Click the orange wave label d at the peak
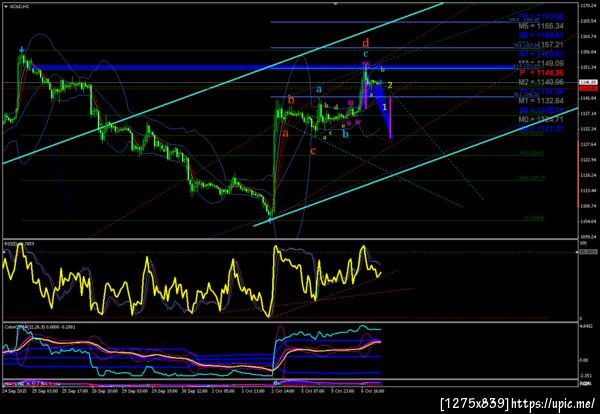Screen dimensions: 600x414 (366, 42)
